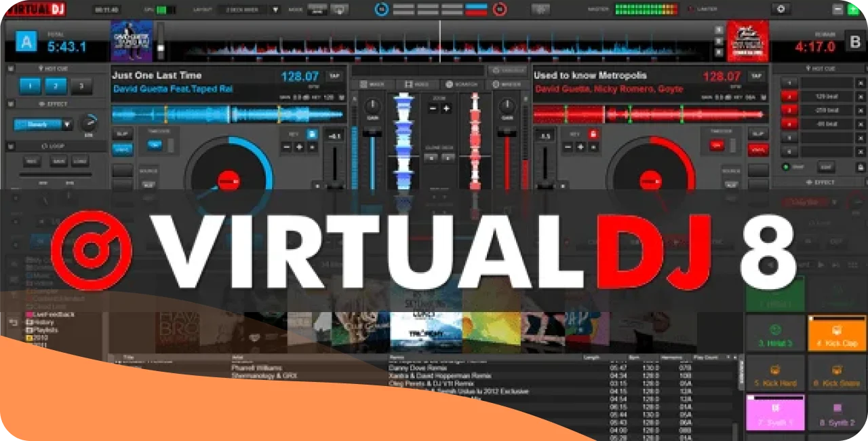
Task: Open the settings gear in top bar
Action: (x=781, y=9)
